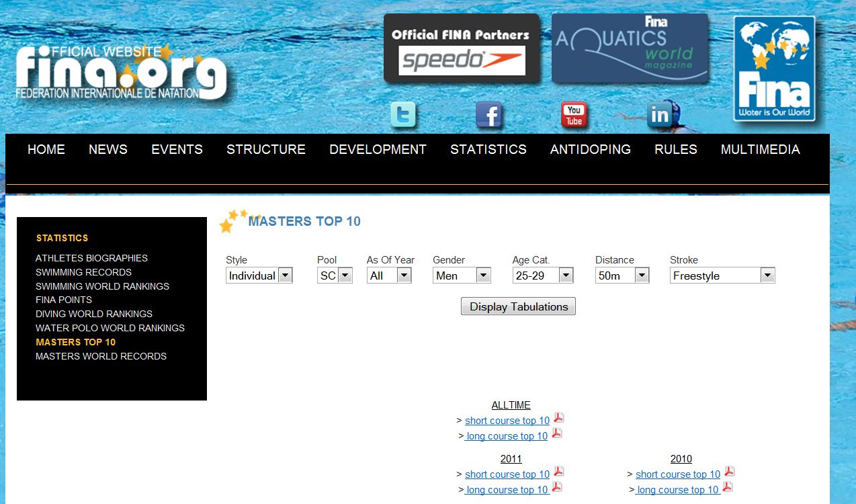Open the Twitter social icon
856x504 pixels.
coord(403,116)
